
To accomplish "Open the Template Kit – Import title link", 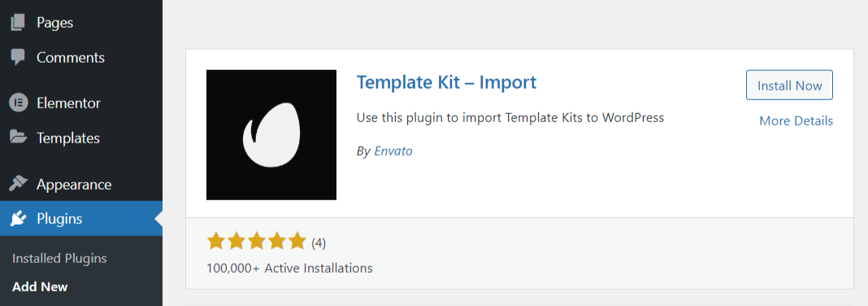I will (447, 82).
